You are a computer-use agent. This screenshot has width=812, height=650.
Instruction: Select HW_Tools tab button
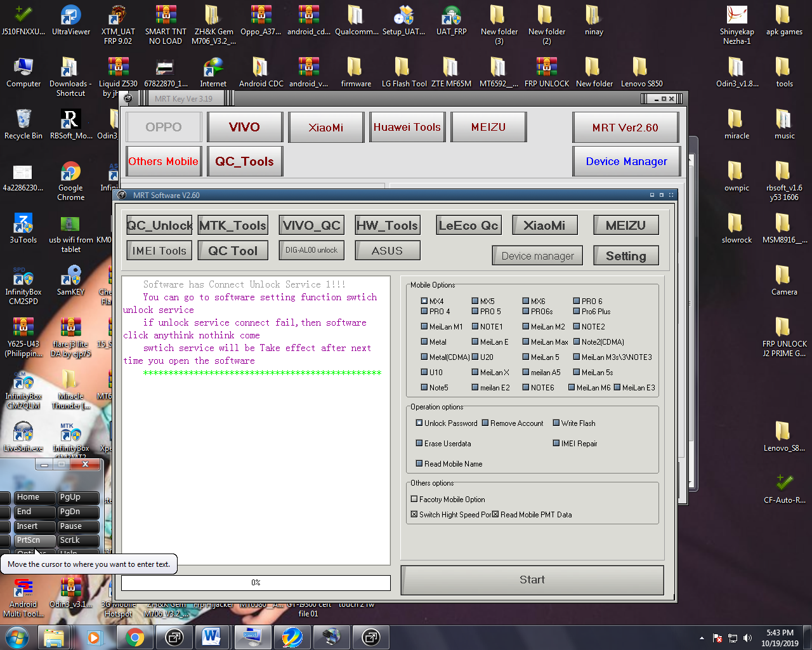click(388, 225)
